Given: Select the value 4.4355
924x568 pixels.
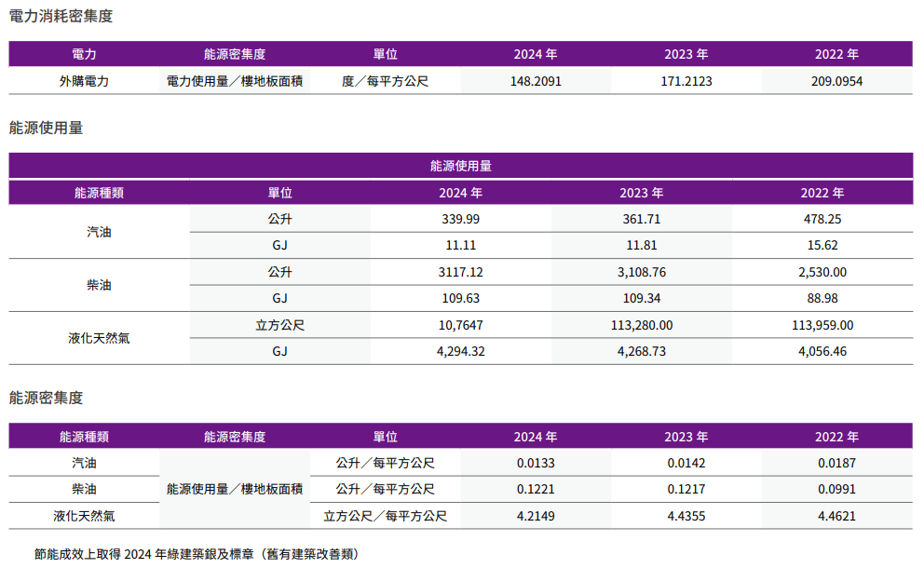Looking at the screenshot, I should (686, 516).
